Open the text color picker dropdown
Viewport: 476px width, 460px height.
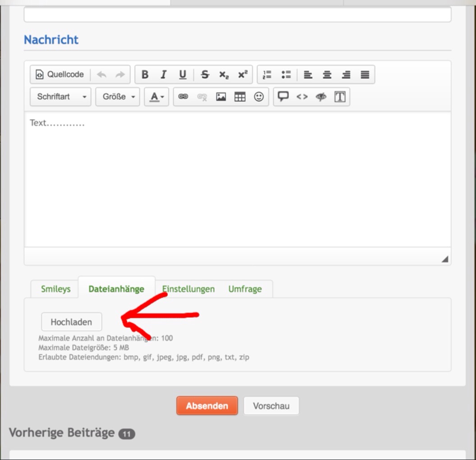coord(156,97)
